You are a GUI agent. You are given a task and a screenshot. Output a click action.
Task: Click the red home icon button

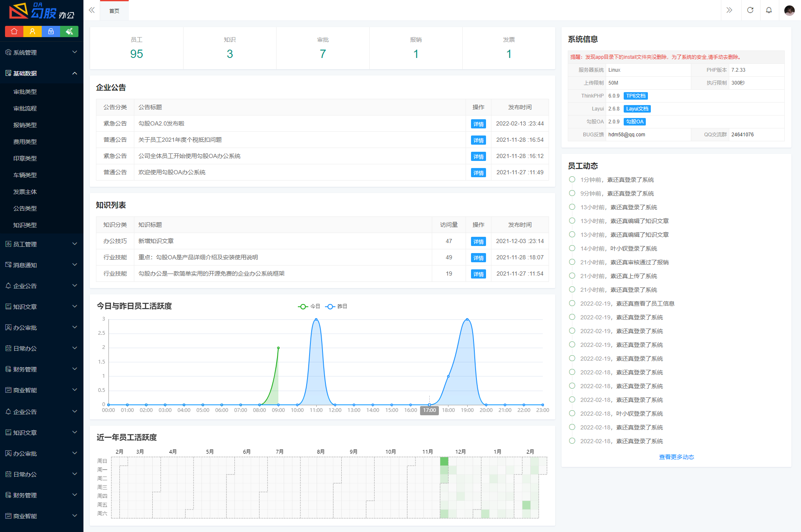coord(14,31)
